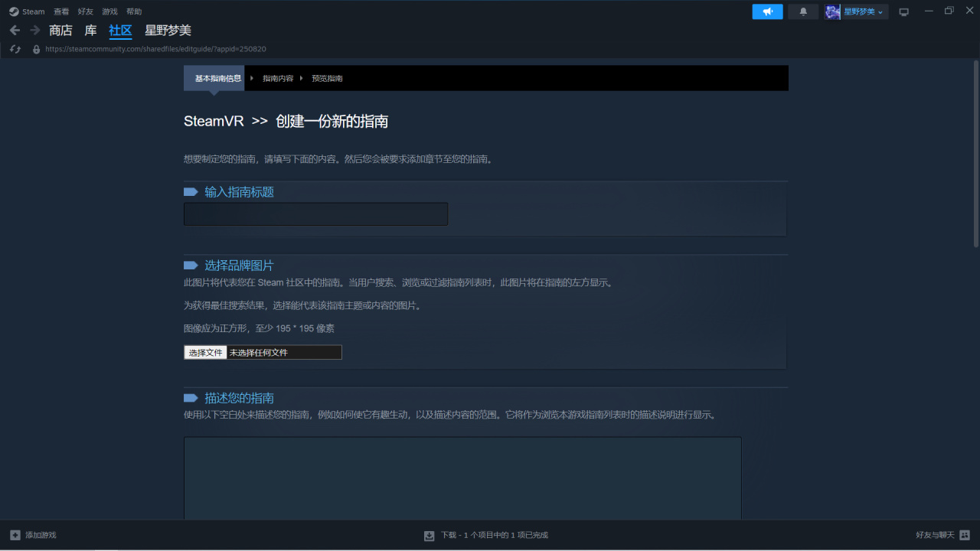Click the plus icon for 添加游戏
Image resolution: width=980 pixels, height=551 pixels.
(15, 535)
